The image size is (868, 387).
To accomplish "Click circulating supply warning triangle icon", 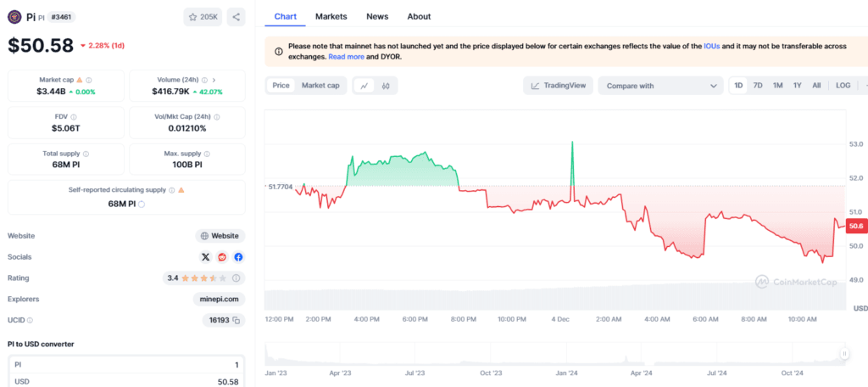I will 181,190.
